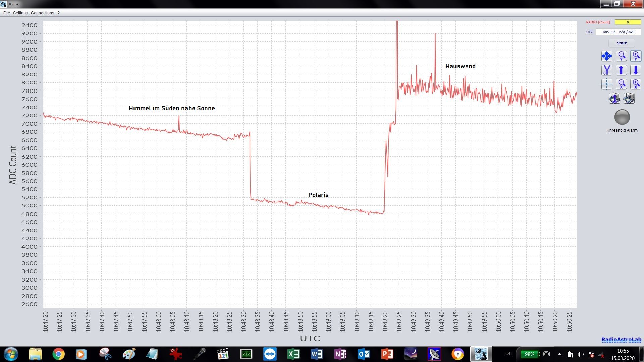
Task: Open Media Player Classic from the taskbar
Action: coord(223,354)
